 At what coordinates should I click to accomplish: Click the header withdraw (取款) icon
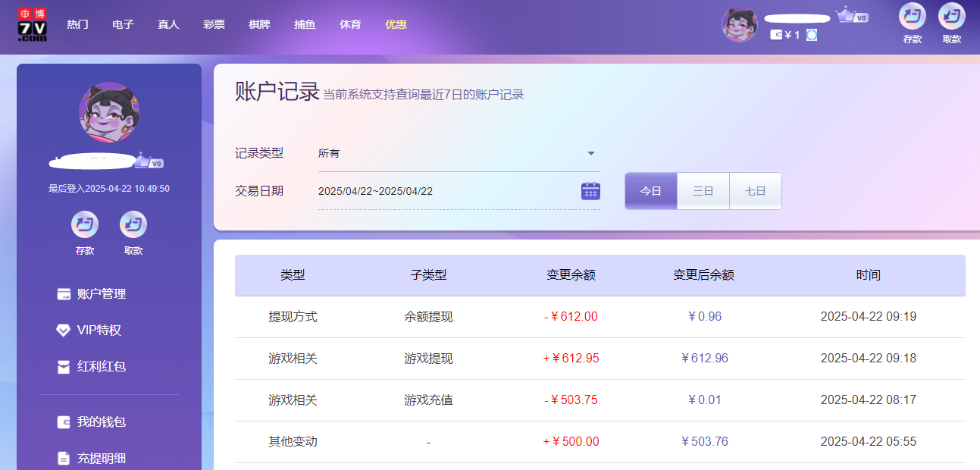[x=951, y=17]
